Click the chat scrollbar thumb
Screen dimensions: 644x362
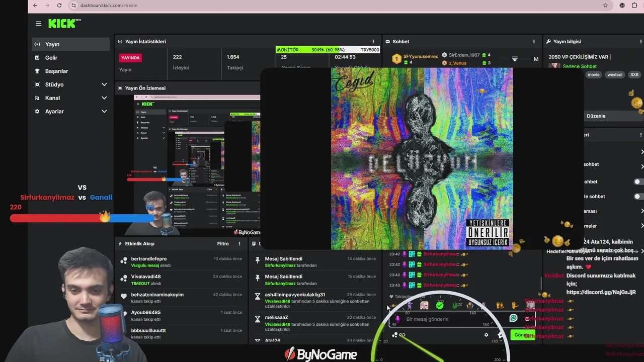pos(541,284)
